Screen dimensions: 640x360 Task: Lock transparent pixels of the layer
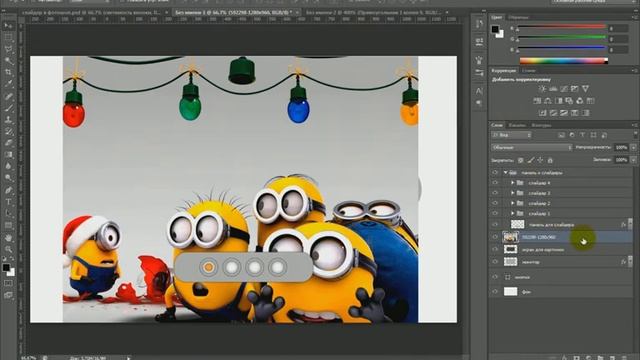(520, 160)
